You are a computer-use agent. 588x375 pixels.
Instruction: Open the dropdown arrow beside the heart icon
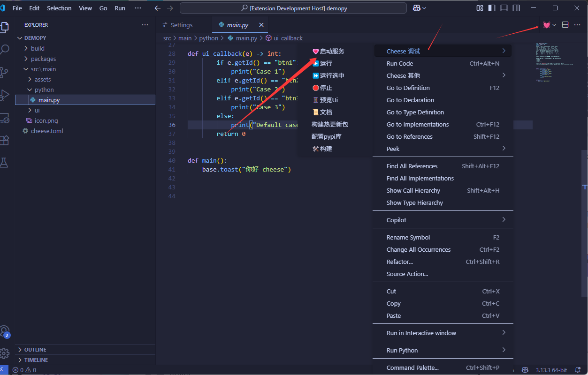click(x=554, y=25)
